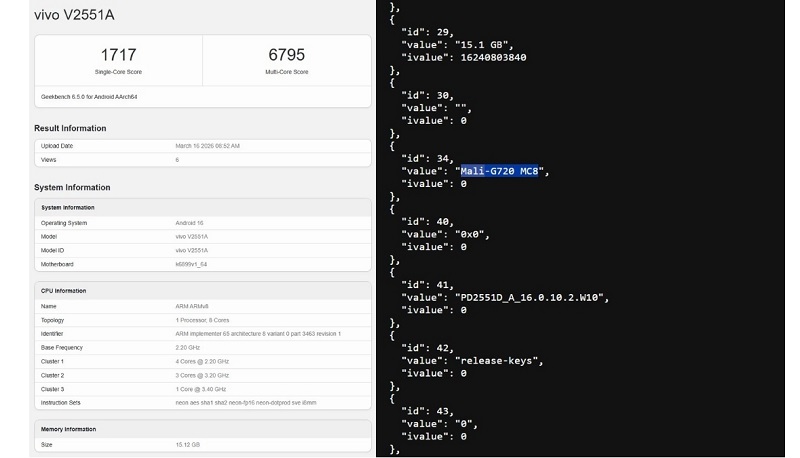Click the "Model ID" row label
Screen dimensions: 800x458
point(53,250)
